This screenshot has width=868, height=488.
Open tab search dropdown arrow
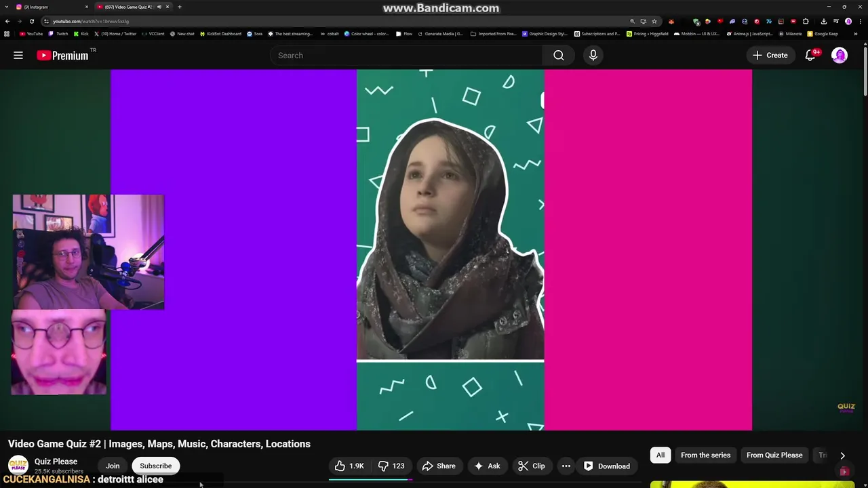[x=7, y=7]
